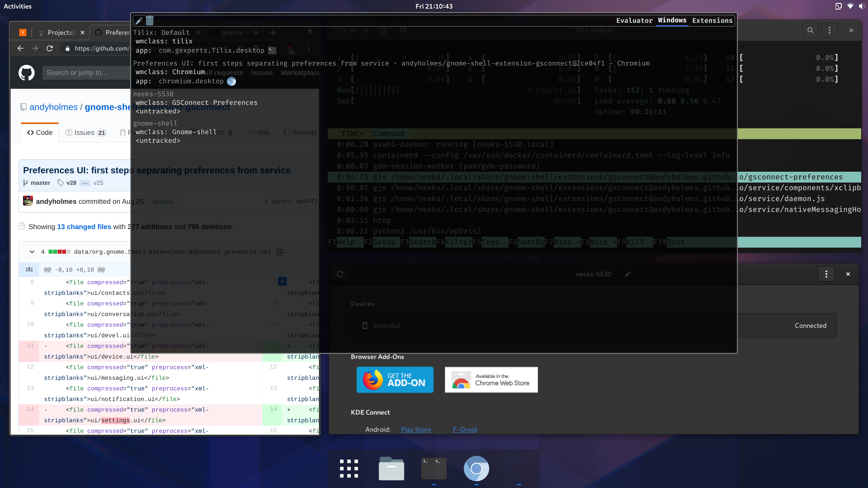Click the andyholmes commit author name

click(56, 201)
